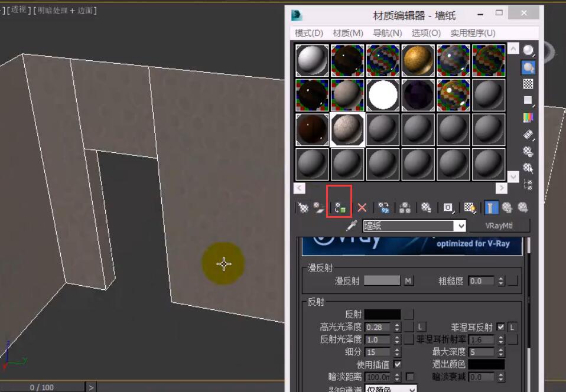Open the 导航(N) menu

pos(388,33)
